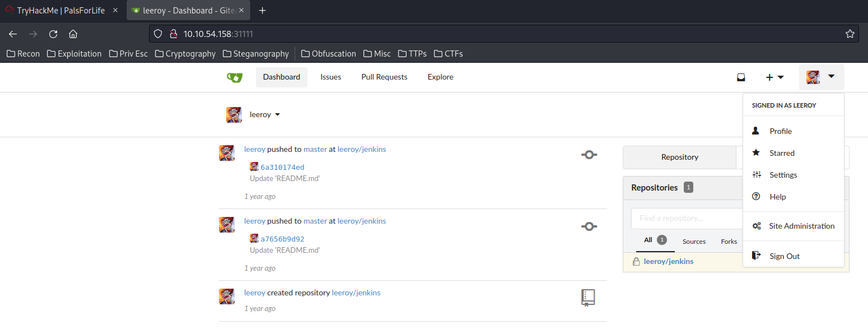This screenshot has height=329, width=868.
Task: Click small avatar next to commit 6a310174ed
Action: [x=254, y=166]
